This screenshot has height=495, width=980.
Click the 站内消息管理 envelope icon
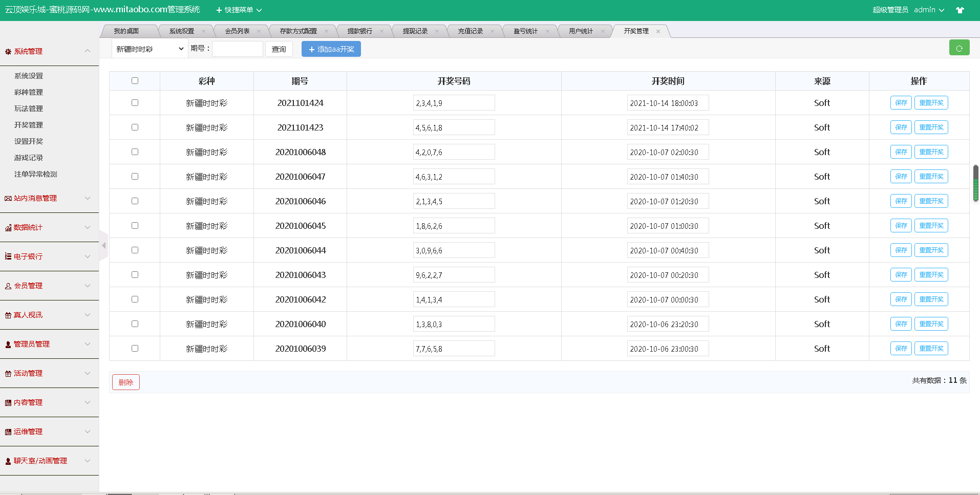[8, 199]
